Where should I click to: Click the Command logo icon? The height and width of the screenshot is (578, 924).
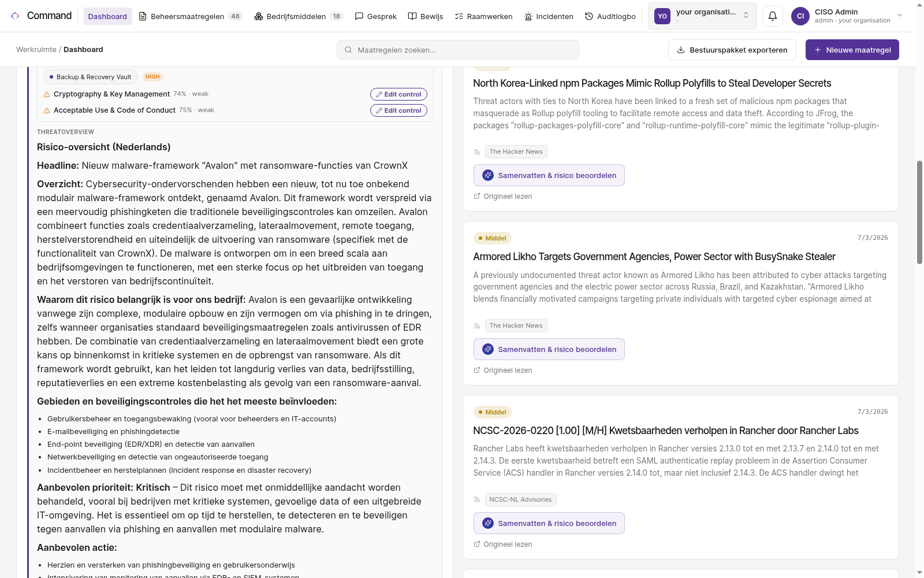(x=15, y=16)
